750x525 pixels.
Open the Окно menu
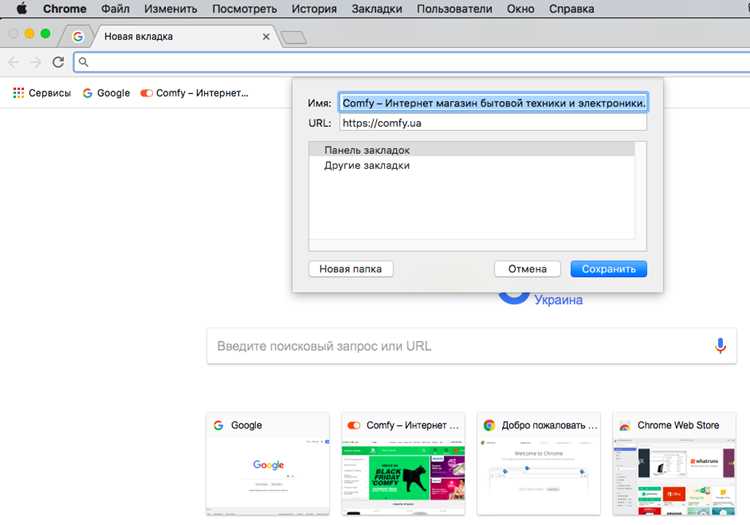point(520,9)
